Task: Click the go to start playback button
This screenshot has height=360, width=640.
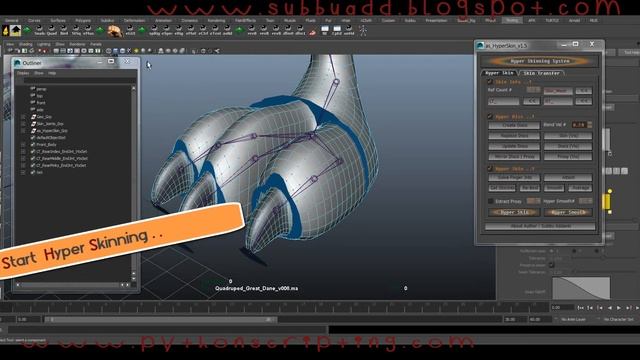Action: coord(580,308)
